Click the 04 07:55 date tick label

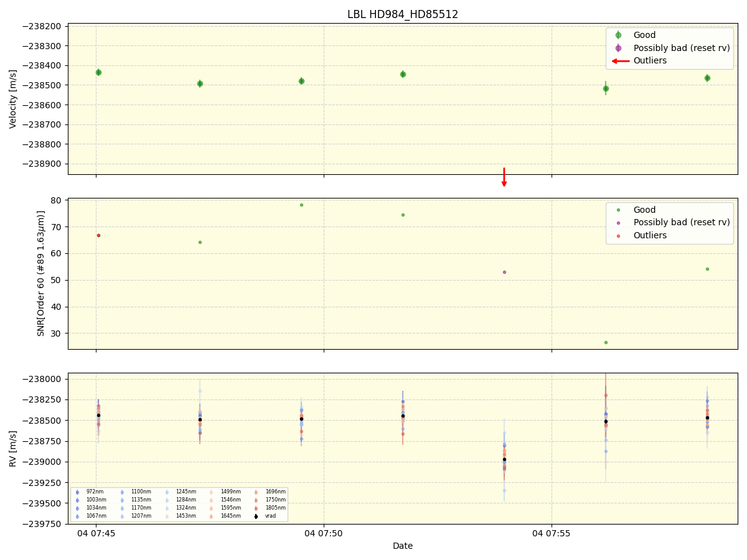click(552, 533)
